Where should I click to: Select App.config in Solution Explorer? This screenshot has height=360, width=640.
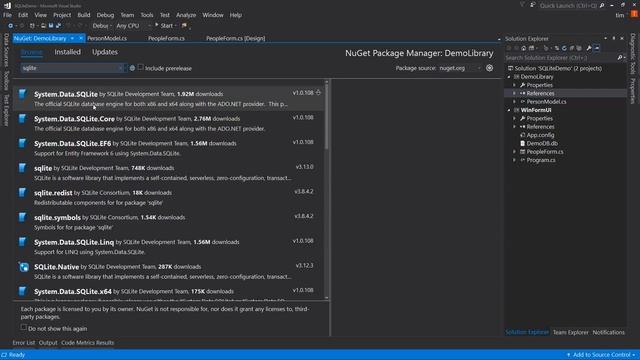pyautogui.click(x=540, y=135)
